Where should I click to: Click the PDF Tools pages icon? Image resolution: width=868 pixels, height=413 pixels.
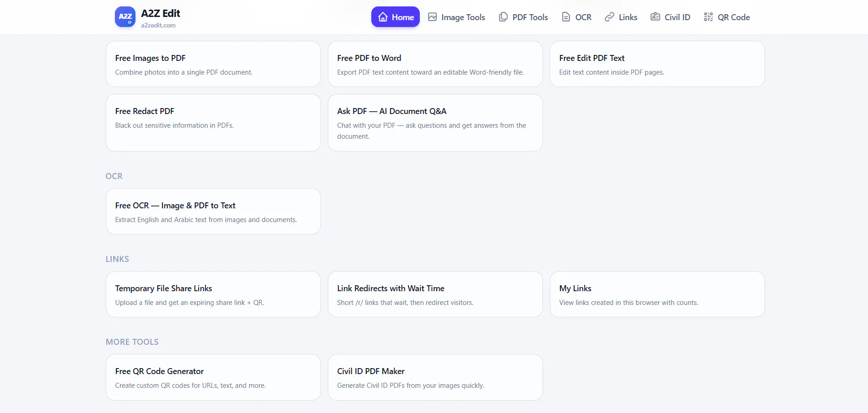click(503, 17)
